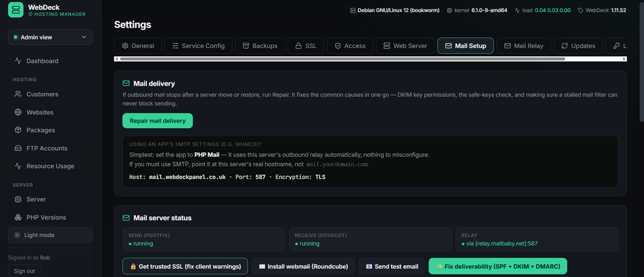Click Send test email button
The height and width of the screenshot is (277, 644).
pyautogui.click(x=392, y=266)
